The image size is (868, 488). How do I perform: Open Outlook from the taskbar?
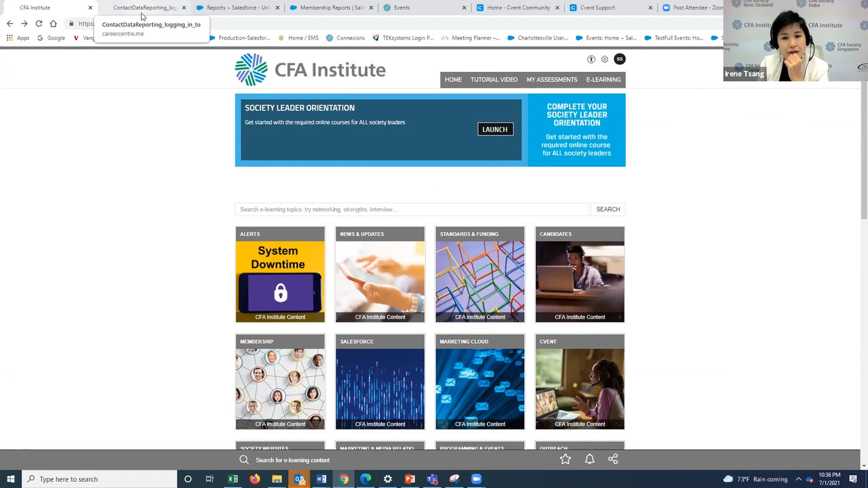tap(299, 479)
